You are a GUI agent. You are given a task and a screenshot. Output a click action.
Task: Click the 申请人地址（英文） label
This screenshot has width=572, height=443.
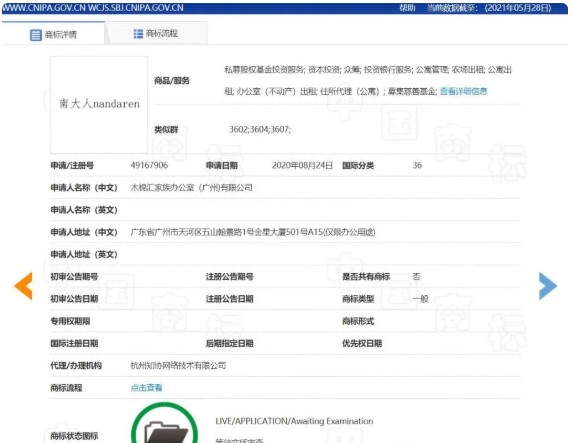click(x=84, y=254)
